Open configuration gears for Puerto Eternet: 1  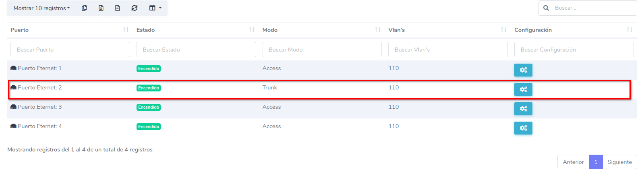coord(523,70)
